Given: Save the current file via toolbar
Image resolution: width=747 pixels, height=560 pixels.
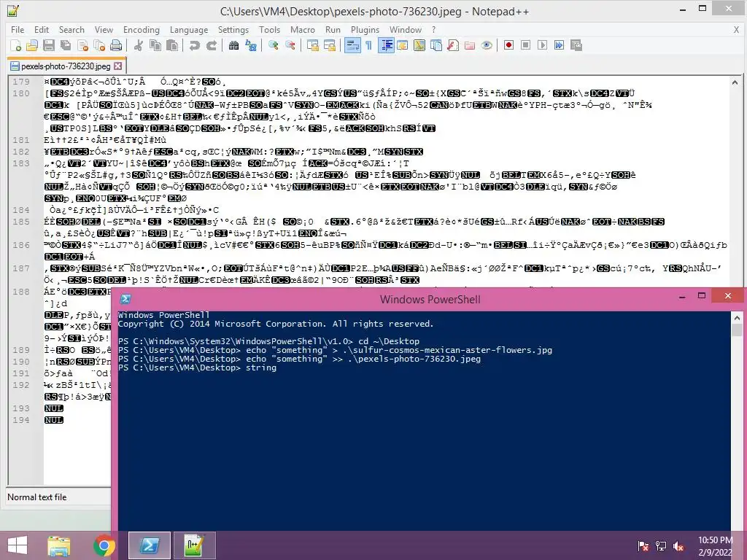Looking at the screenshot, I should (49, 45).
